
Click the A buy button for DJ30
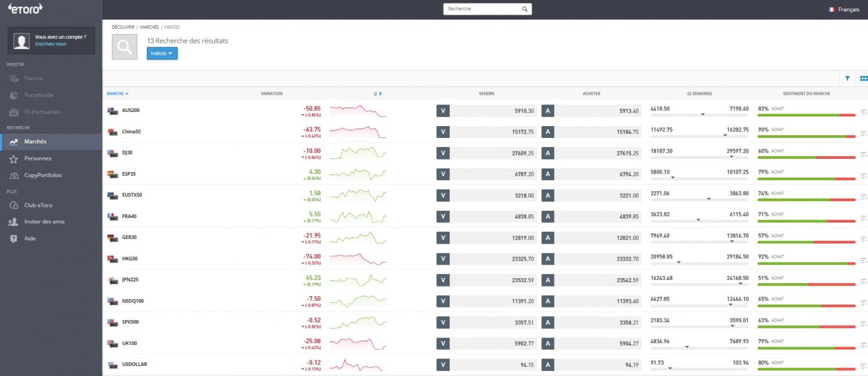(547, 153)
